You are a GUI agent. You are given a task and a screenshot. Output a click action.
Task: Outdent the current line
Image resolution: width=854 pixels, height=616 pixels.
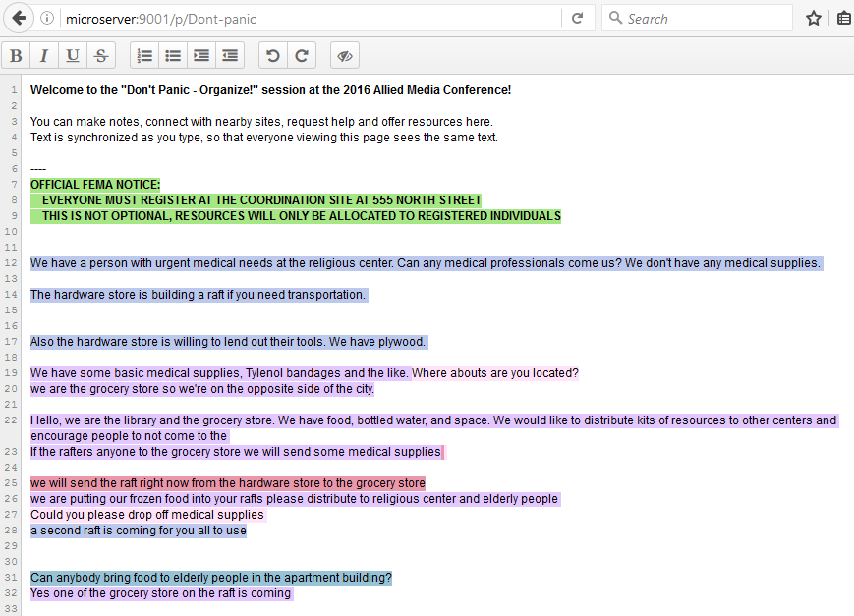(229, 56)
